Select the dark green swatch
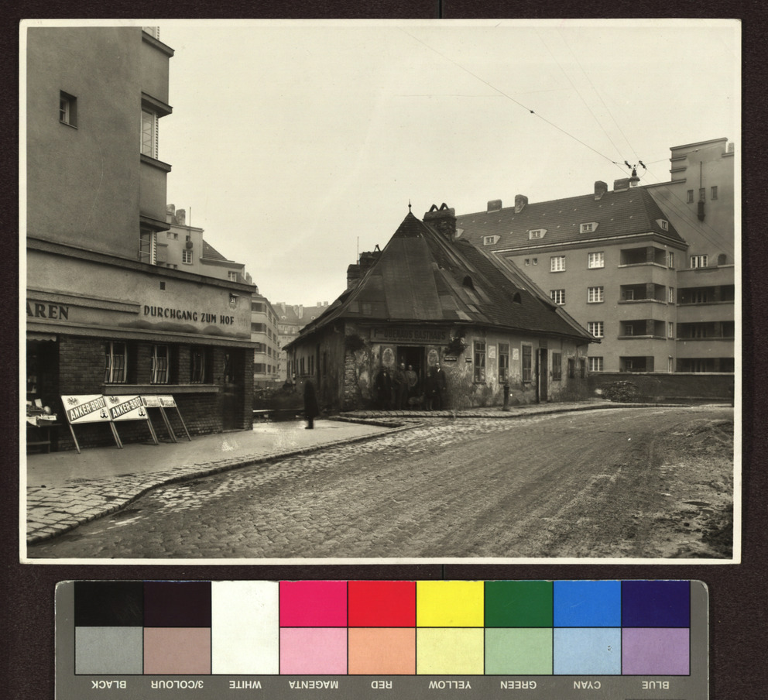 [x=519, y=603]
